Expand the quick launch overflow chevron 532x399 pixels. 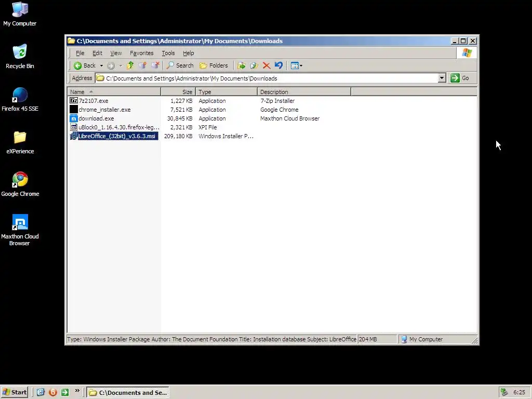coord(77,391)
